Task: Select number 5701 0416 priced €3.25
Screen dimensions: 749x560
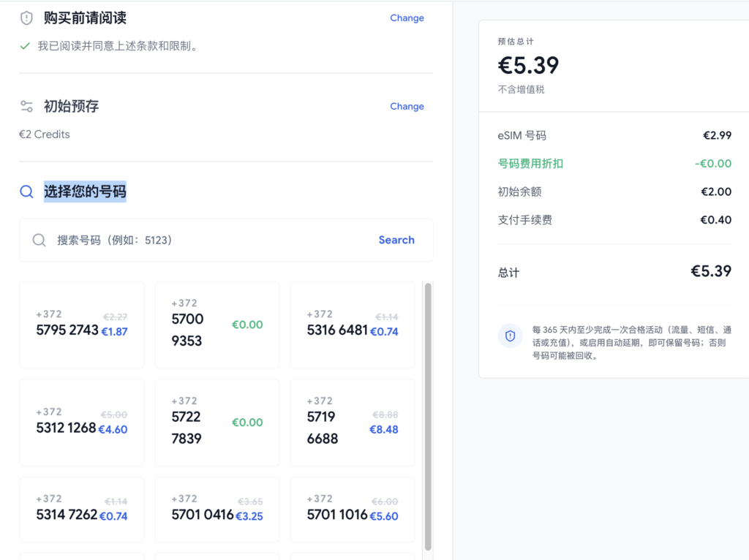Action: 217,510
